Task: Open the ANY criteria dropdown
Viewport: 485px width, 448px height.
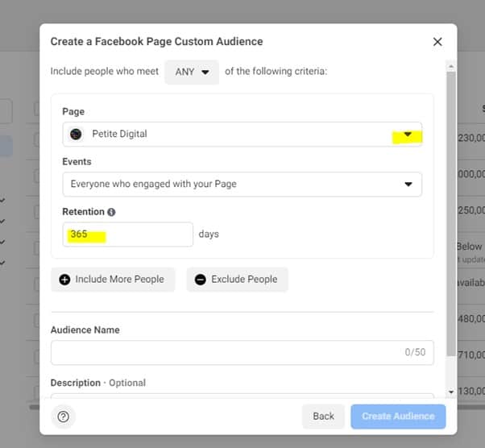Action: click(x=192, y=72)
